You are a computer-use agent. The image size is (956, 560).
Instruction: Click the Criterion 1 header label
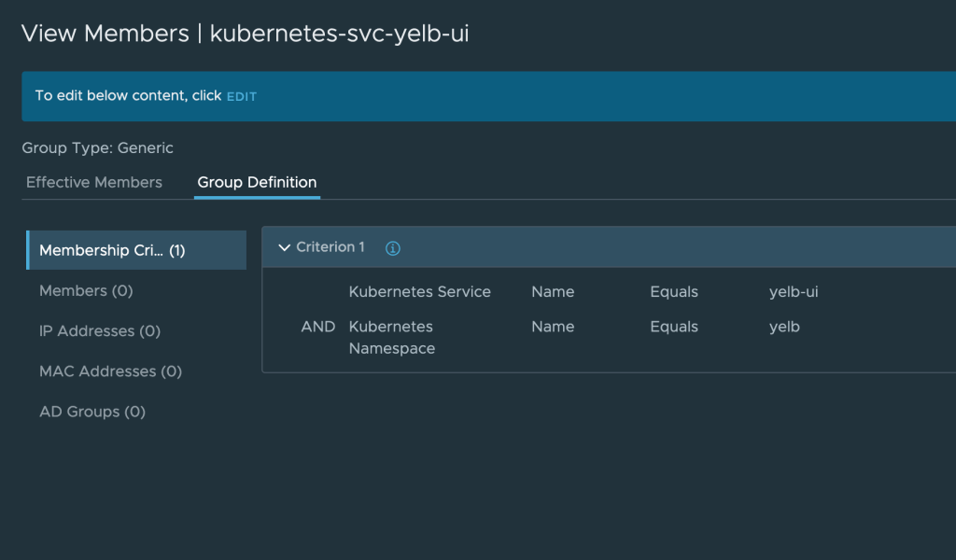pyautogui.click(x=330, y=247)
